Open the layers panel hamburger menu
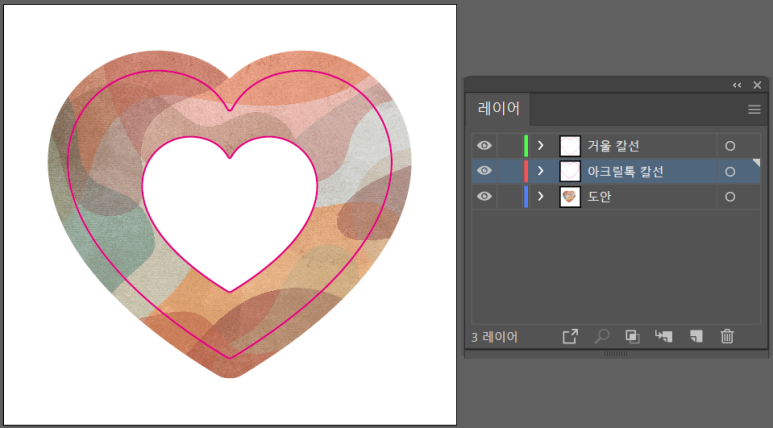The height and width of the screenshot is (428, 773). tap(754, 109)
